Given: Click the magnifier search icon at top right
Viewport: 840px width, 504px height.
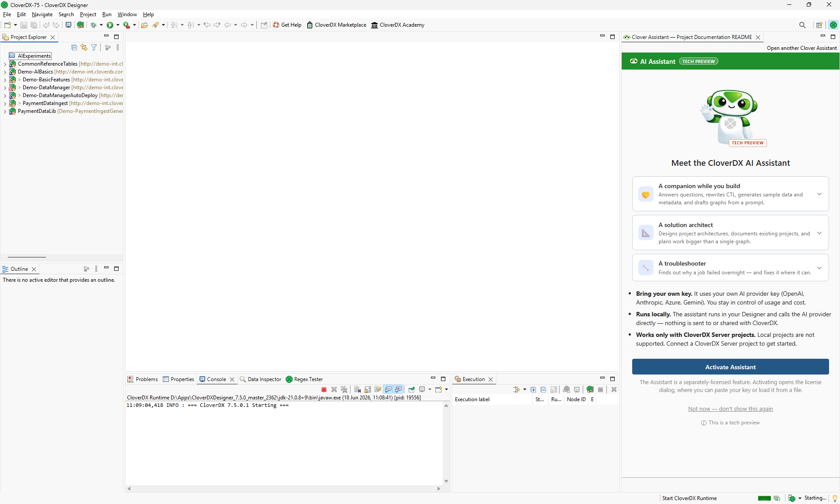Looking at the screenshot, I should click(802, 25).
